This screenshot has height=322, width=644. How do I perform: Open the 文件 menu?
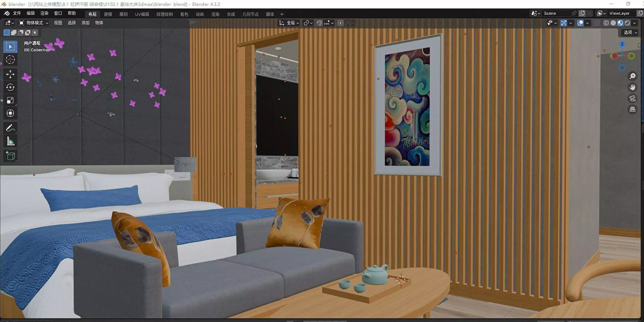click(17, 13)
